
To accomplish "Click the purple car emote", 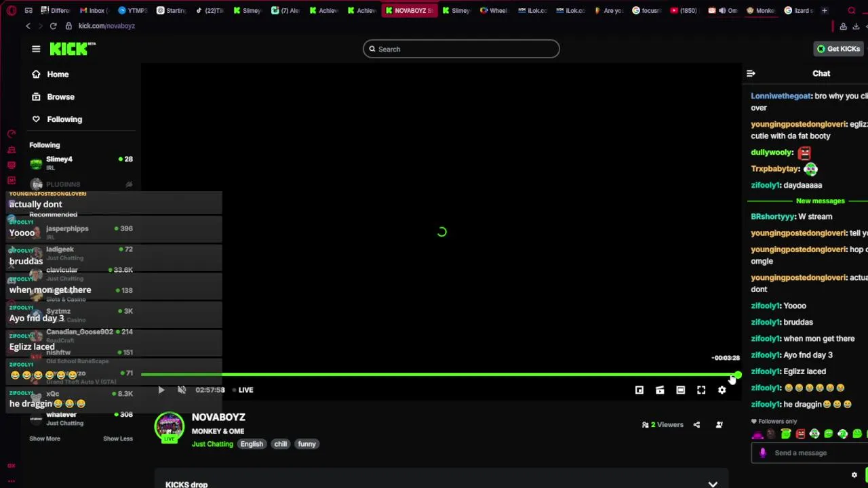I will point(757,434).
